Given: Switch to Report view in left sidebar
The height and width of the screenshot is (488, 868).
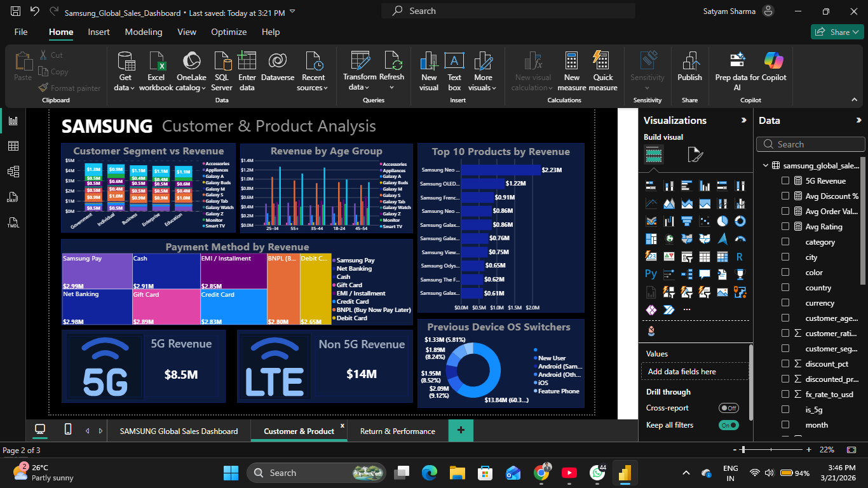Looking at the screenshot, I should click(x=13, y=121).
